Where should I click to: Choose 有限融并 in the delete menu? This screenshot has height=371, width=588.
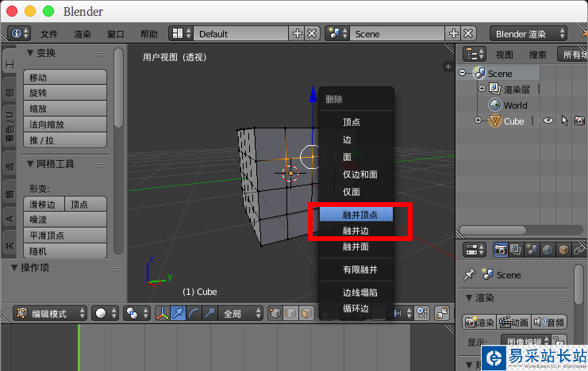(x=356, y=270)
